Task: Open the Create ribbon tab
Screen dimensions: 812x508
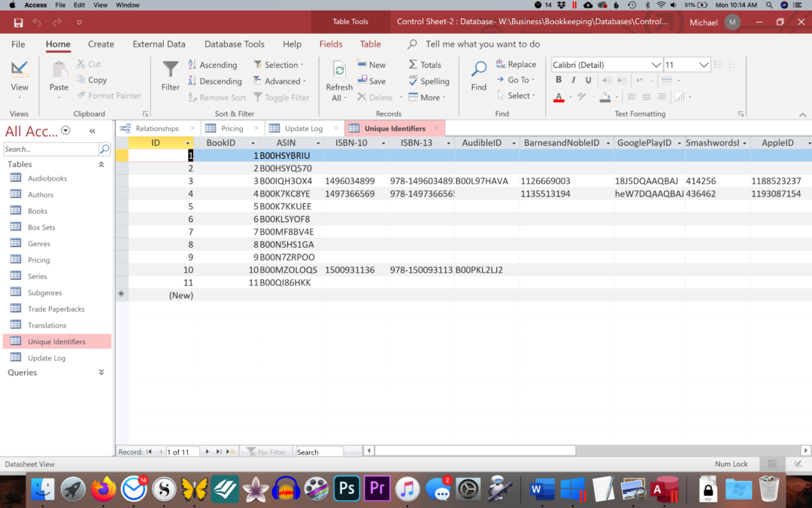Action: tap(101, 44)
